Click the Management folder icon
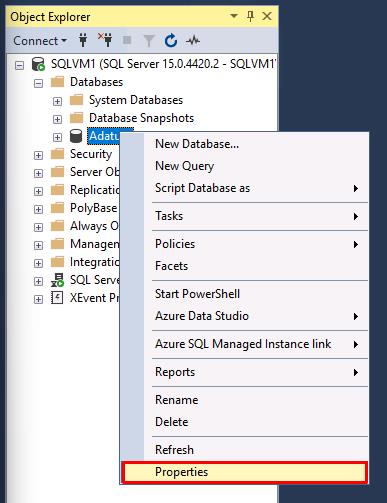This screenshot has width=387, height=503. pyautogui.click(x=57, y=244)
